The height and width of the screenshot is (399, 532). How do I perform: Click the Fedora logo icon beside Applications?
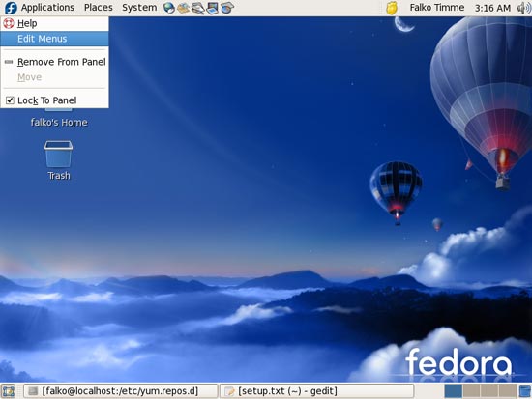tap(11, 8)
